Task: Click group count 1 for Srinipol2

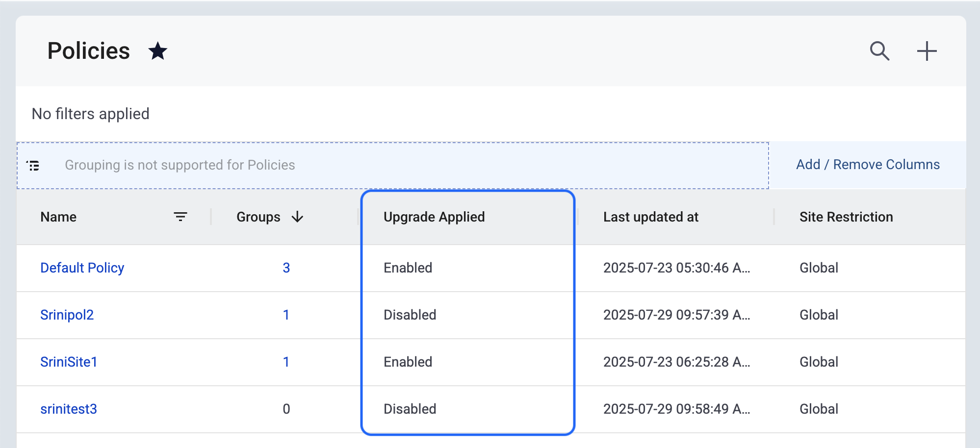Action: (286, 315)
